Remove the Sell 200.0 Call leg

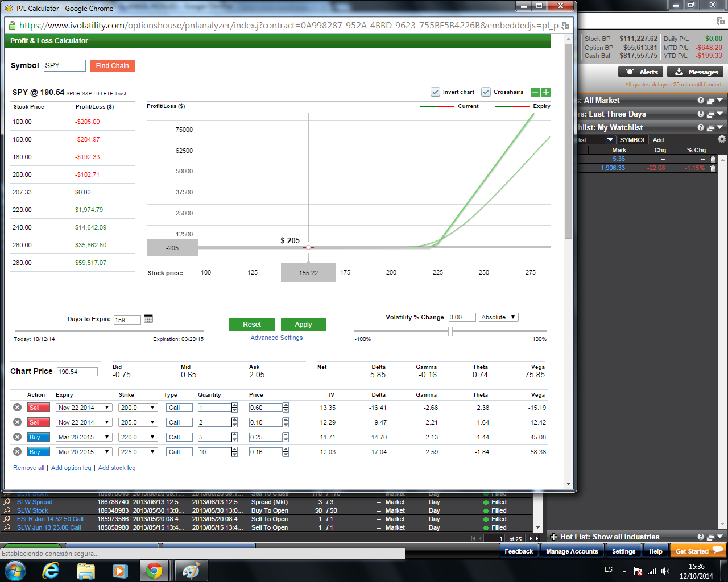point(17,408)
